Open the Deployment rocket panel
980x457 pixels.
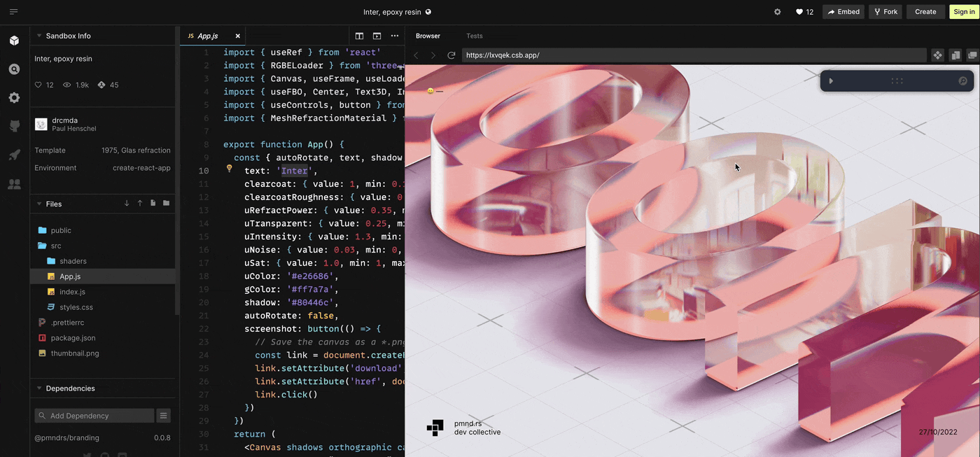14,155
